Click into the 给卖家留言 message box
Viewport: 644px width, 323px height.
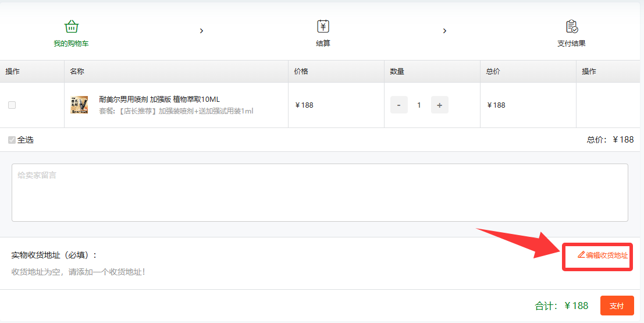point(320,193)
